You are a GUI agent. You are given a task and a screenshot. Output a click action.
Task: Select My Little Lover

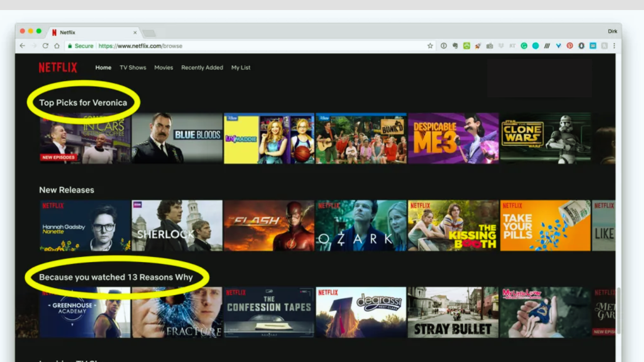(x=545, y=312)
